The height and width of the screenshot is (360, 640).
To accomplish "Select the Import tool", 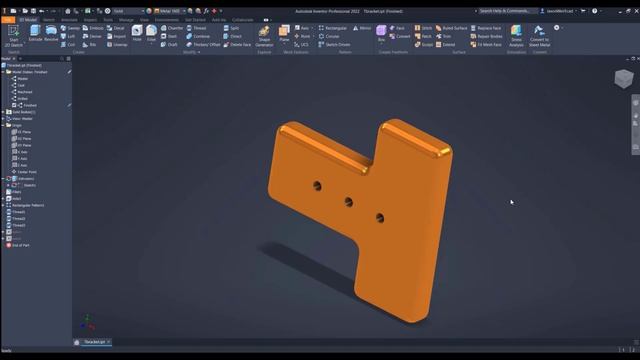I will pos(116,36).
